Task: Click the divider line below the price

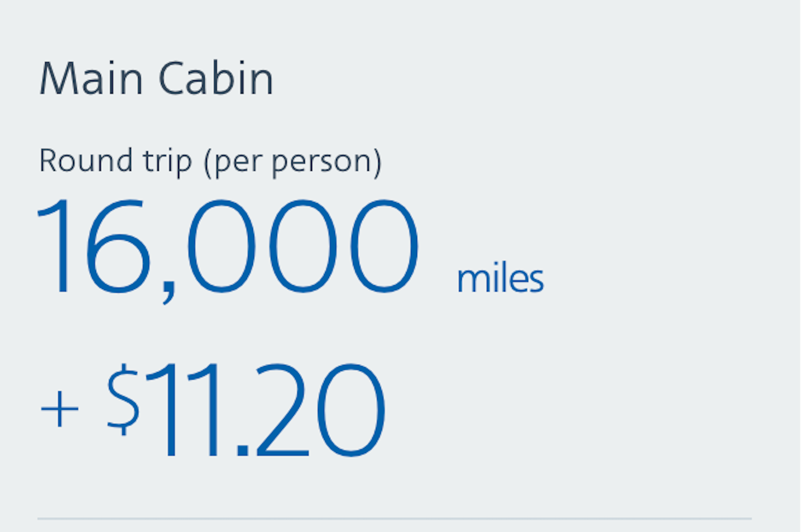Action: click(x=394, y=518)
